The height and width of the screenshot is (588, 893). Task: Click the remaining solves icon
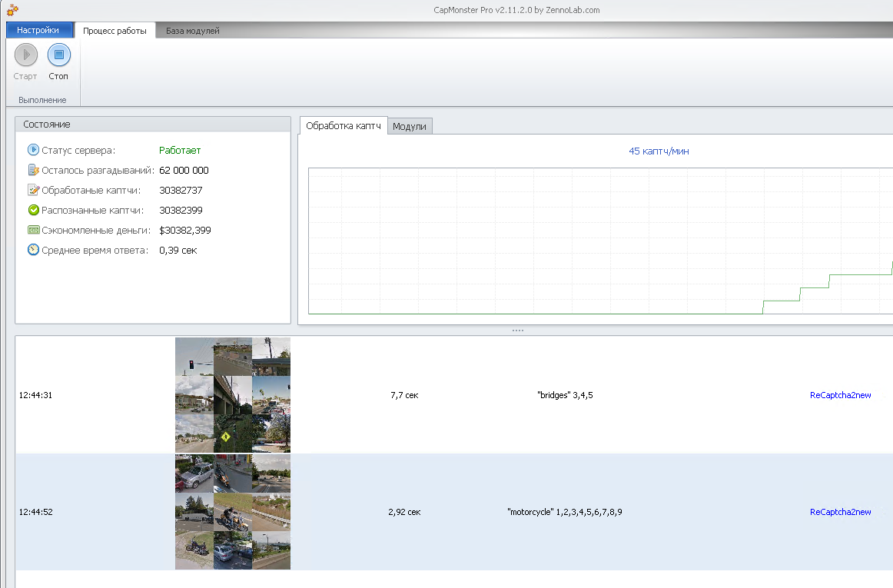pos(33,170)
